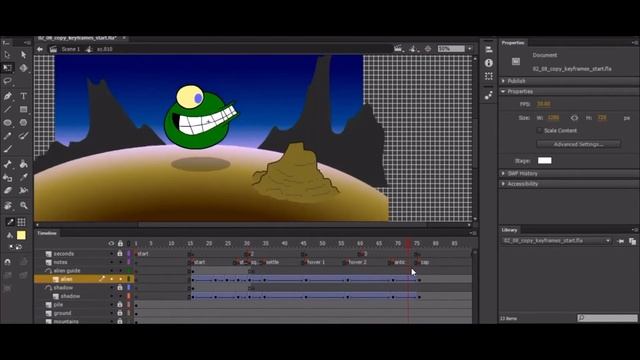Select the Pencil tool
This screenshot has height=360, width=640.
pos(7,136)
